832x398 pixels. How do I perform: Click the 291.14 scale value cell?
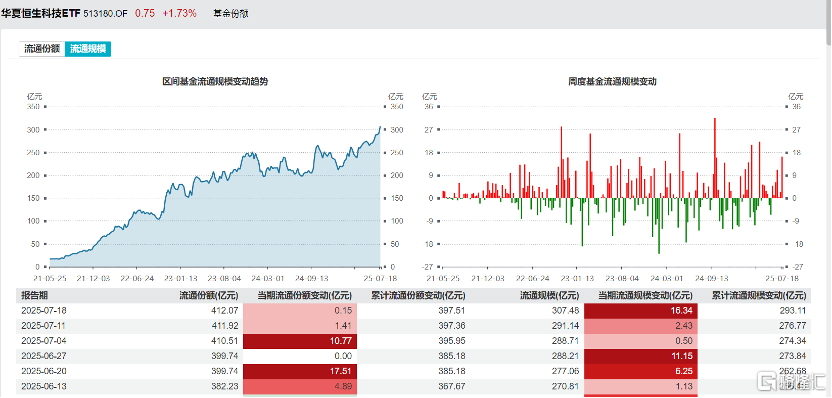tap(567, 326)
